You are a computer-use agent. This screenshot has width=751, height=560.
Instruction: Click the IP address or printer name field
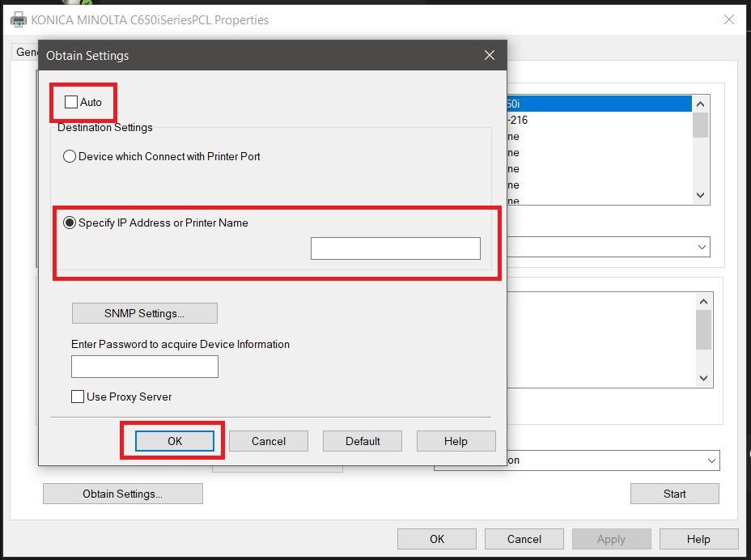(x=395, y=248)
